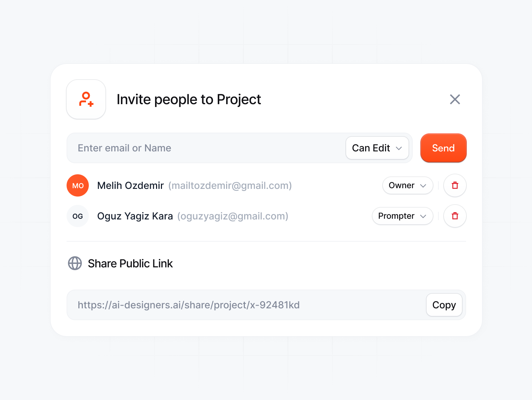Viewport: 532px width, 400px height.
Task: Click the chevron on the Prompter selector
Action: [x=423, y=216]
